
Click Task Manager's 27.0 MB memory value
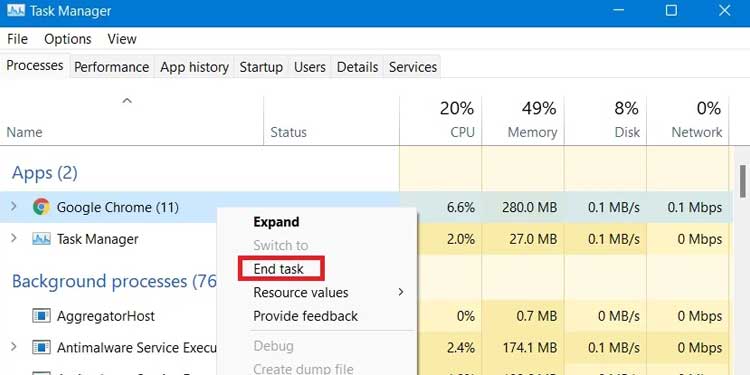click(534, 239)
